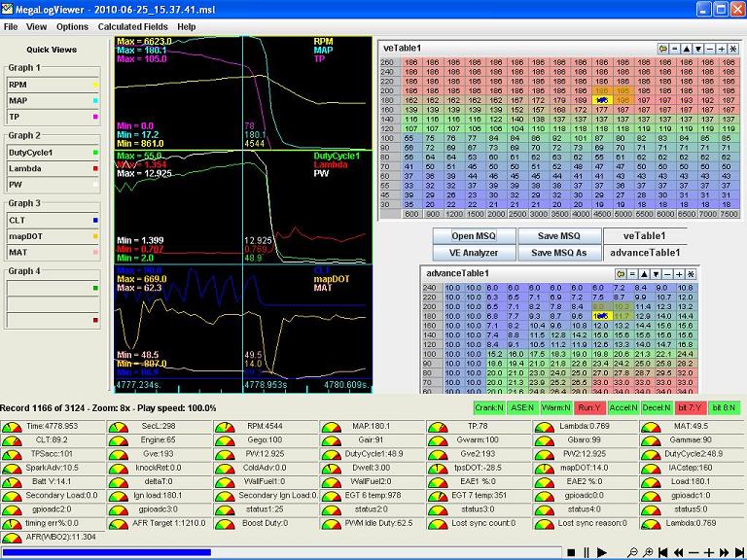Open the mapDOT field selector in Graph 3
This screenshot has height=560, width=747.
tap(51, 236)
